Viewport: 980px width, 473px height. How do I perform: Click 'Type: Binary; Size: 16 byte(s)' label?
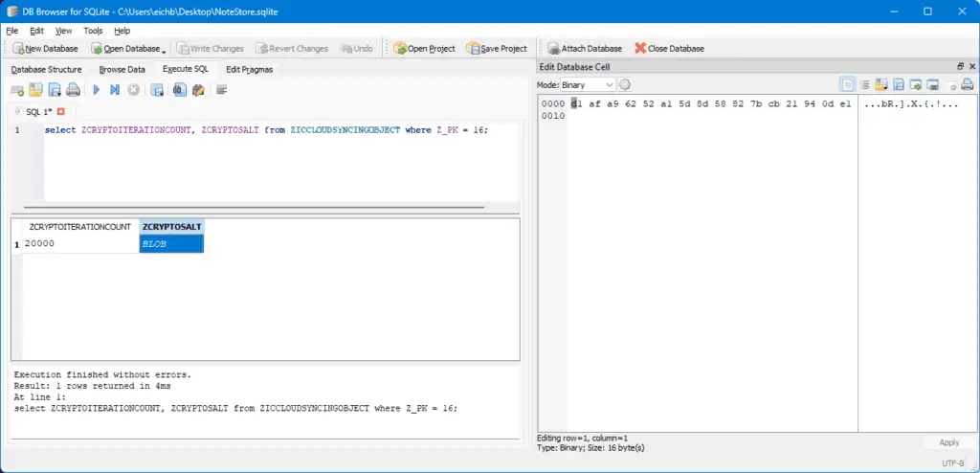click(590, 448)
